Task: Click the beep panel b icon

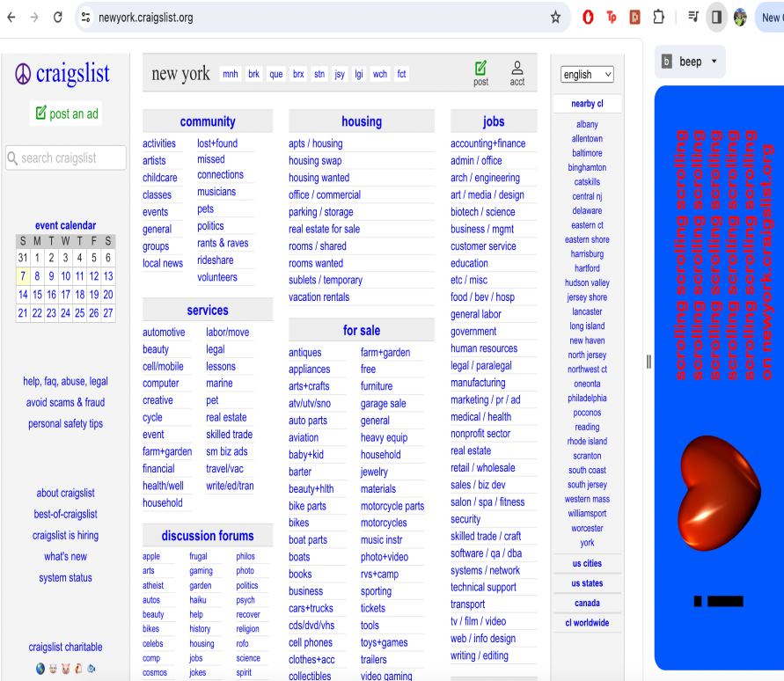Action: pos(666,62)
